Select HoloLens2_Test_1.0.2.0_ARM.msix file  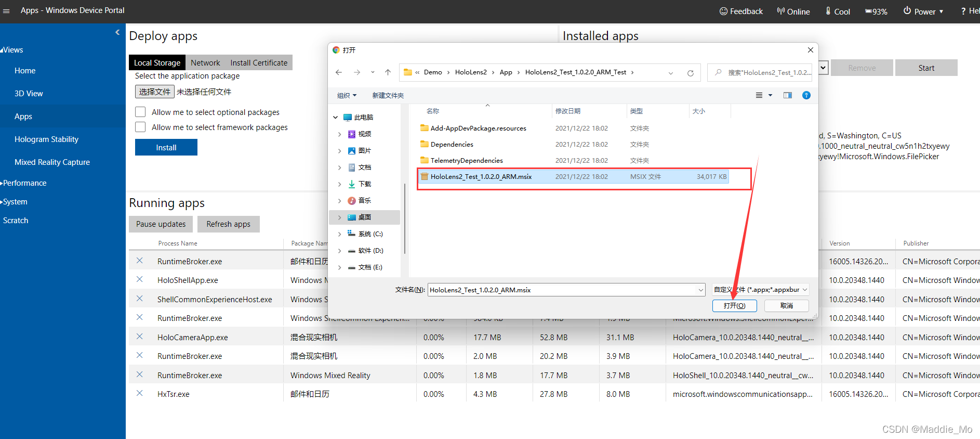[574, 176]
